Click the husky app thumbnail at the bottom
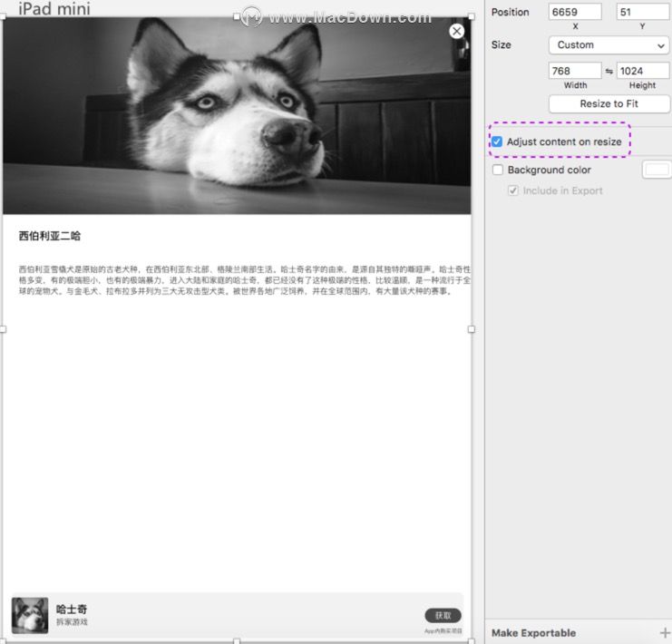This screenshot has height=644, width=672. (30, 615)
